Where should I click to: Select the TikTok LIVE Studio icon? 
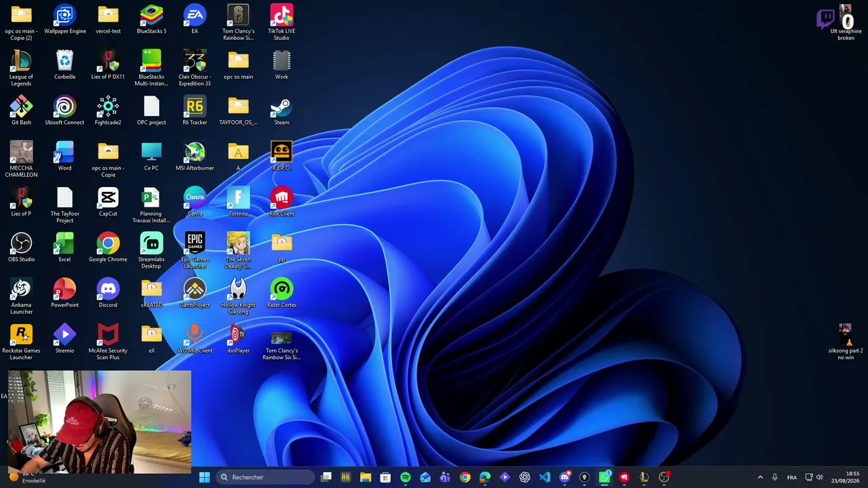[x=281, y=22]
